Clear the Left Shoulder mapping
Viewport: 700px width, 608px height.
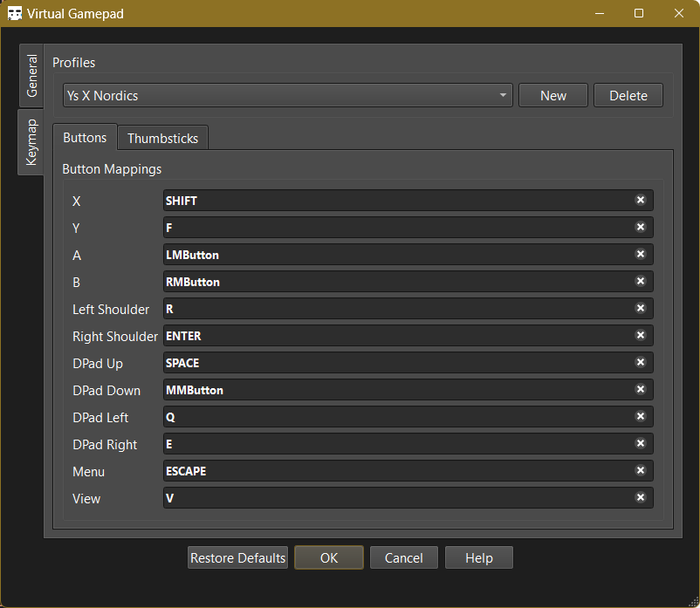pyautogui.click(x=641, y=308)
